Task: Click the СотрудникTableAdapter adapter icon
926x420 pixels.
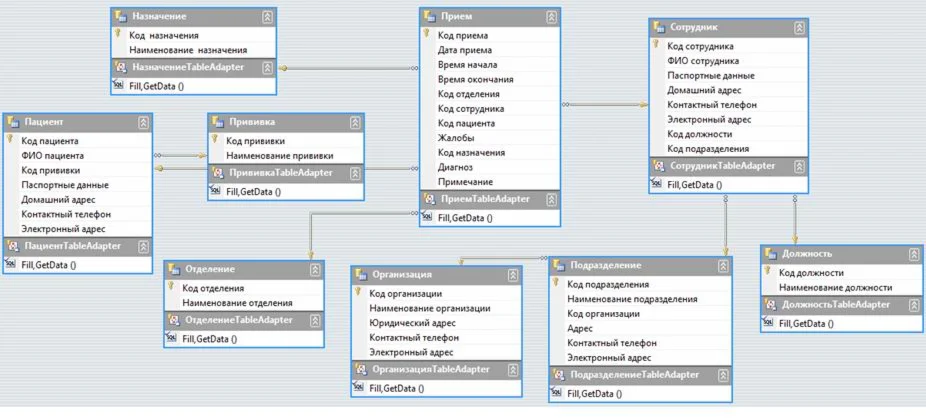Action: (658, 167)
